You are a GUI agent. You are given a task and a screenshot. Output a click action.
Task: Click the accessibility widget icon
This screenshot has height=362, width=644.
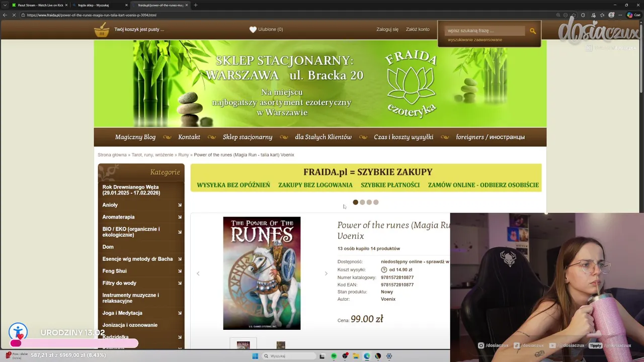tap(18, 332)
